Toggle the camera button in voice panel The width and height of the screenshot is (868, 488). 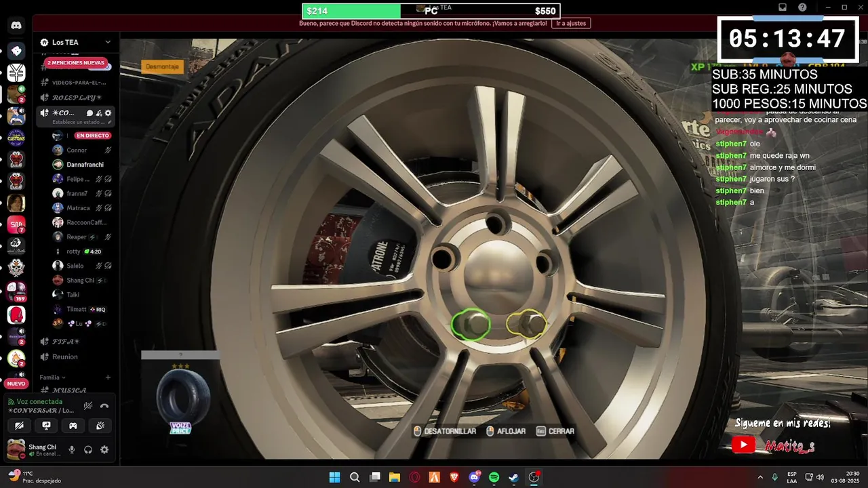(20, 426)
